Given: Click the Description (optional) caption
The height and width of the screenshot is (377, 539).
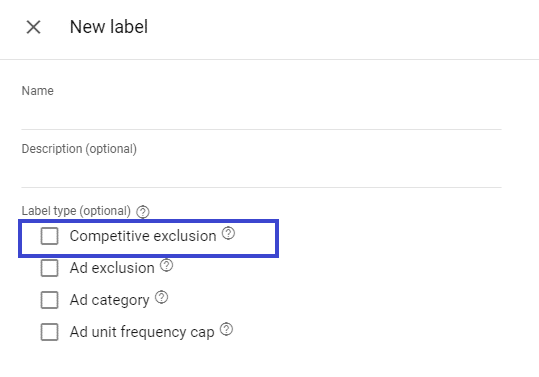Looking at the screenshot, I should (x=79, y=149).
